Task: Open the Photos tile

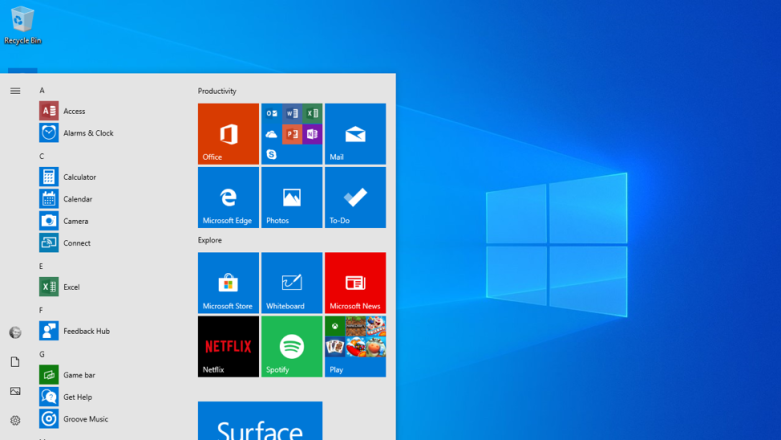Action: [x=291, y=197]
